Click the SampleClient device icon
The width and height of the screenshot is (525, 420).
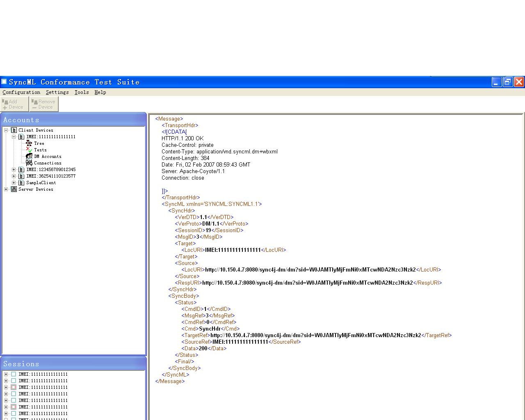[x=21, y=183]
